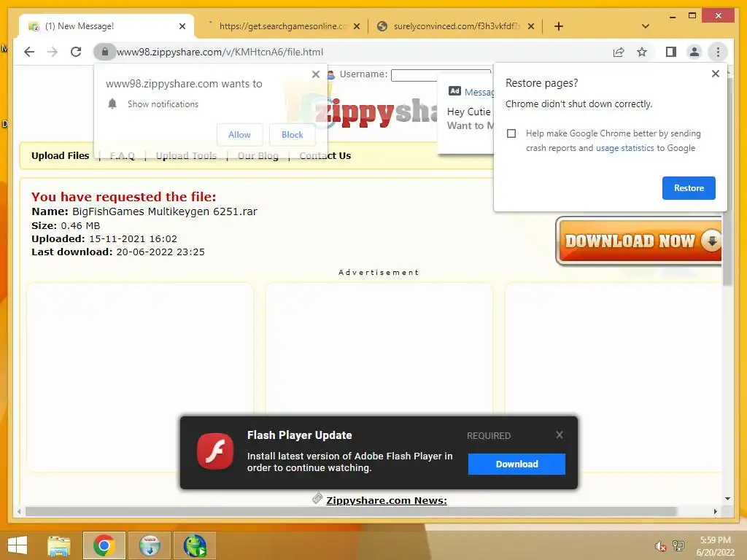Screen dimensions: 747x560
Task: Click the DOWNLOAD NOW button
Action: point(639,241)
